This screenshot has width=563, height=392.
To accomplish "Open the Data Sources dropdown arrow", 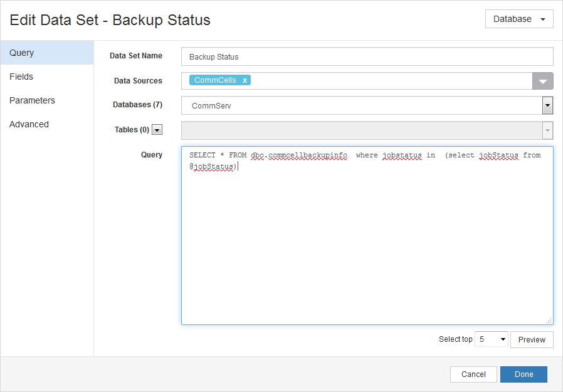I will (x=543, y=80).
